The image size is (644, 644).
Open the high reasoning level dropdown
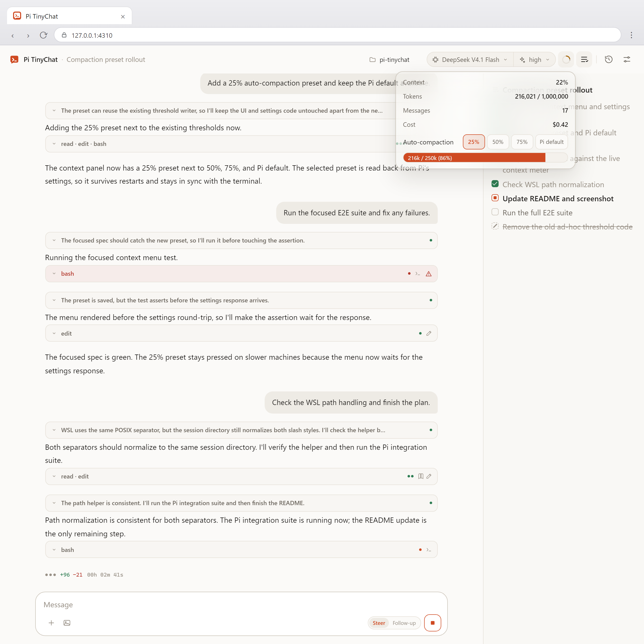point(534,60)
